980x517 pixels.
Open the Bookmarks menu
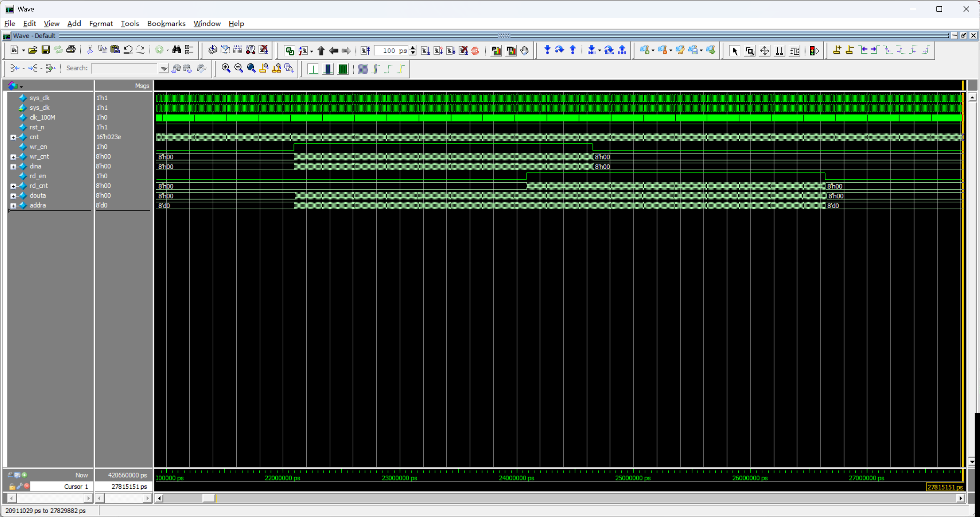click(166, 24)
